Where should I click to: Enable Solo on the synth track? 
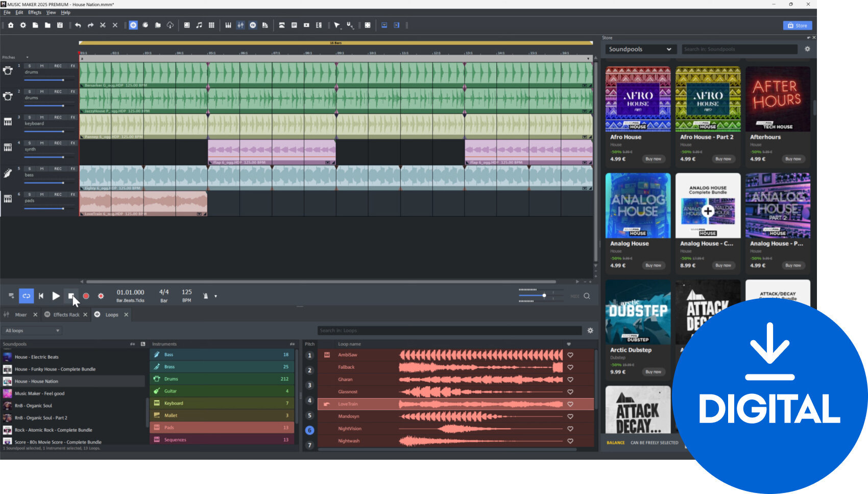(x=29, y=143)
